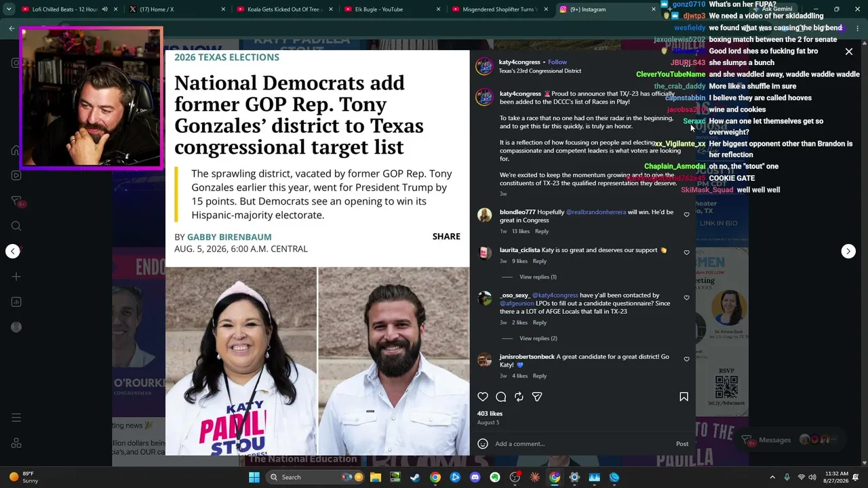
Task: Open the Windows Start menu
Action: click(254, 477)
